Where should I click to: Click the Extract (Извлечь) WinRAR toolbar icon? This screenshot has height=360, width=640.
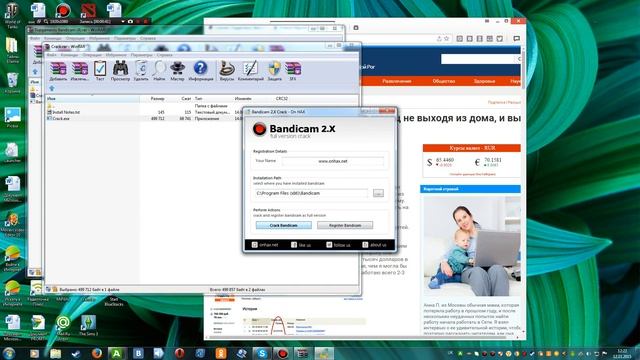[80, 71]
